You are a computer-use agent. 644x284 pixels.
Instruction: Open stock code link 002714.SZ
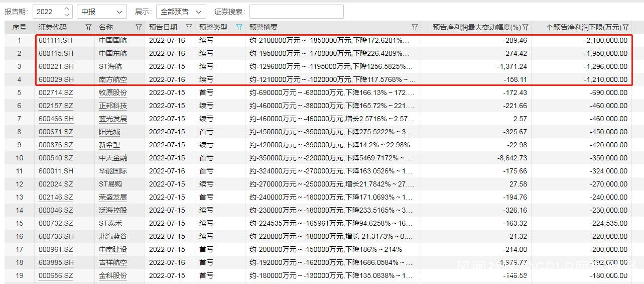[x=56, y=92]
